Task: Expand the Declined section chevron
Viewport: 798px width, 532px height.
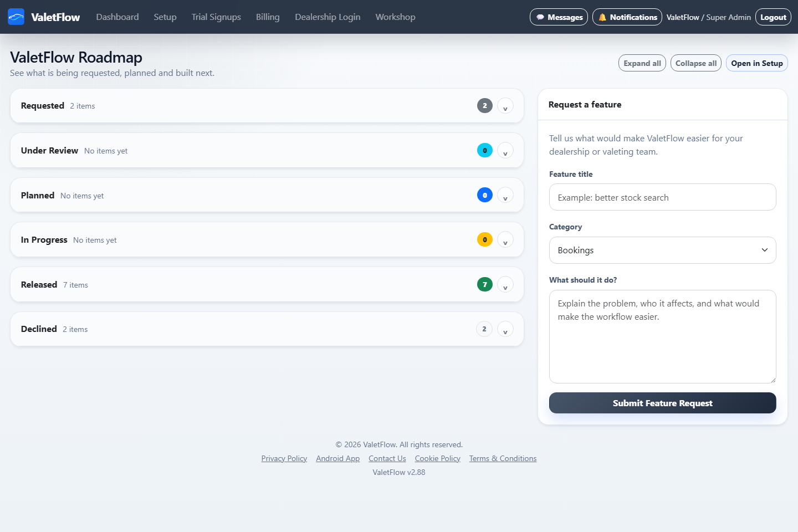Action: tap(505, 329)
